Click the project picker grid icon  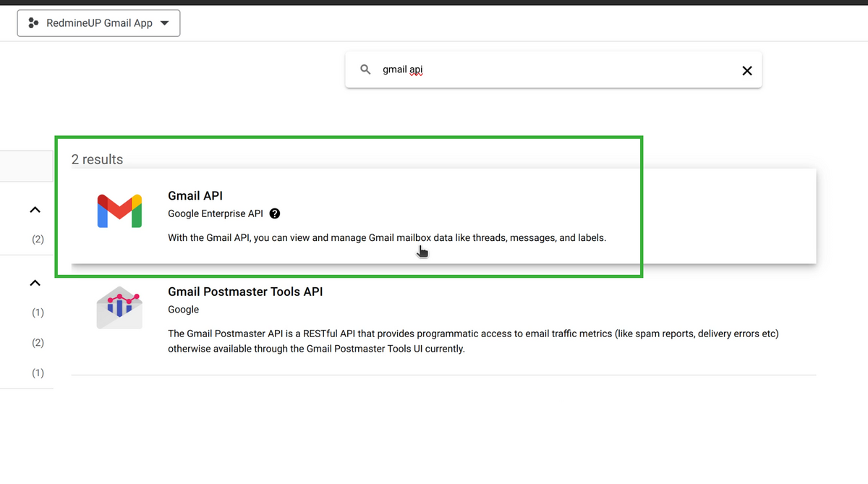coord(34,22)
